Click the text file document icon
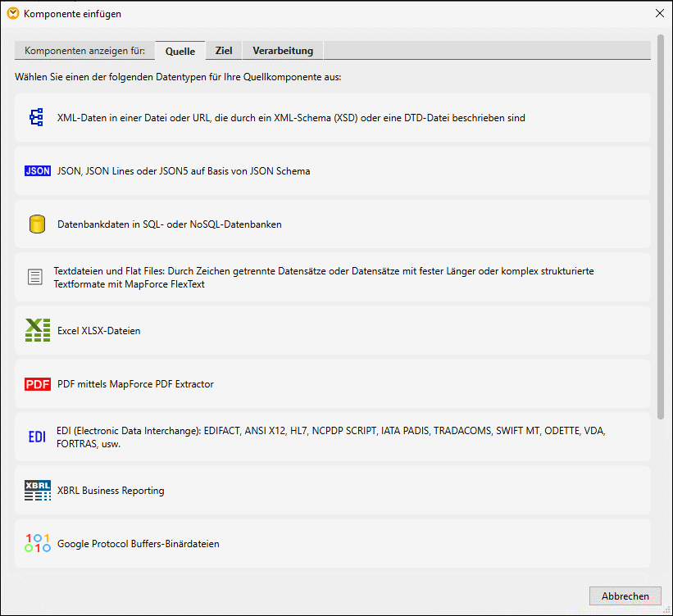 click(35, 278)
